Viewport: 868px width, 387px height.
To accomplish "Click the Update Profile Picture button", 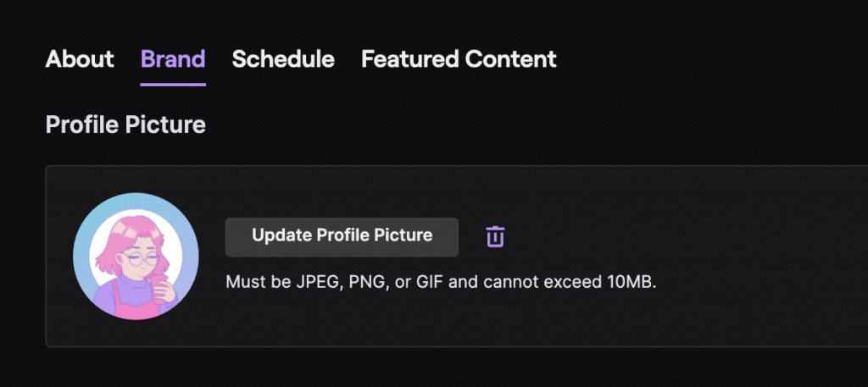I will coord(342,236).
